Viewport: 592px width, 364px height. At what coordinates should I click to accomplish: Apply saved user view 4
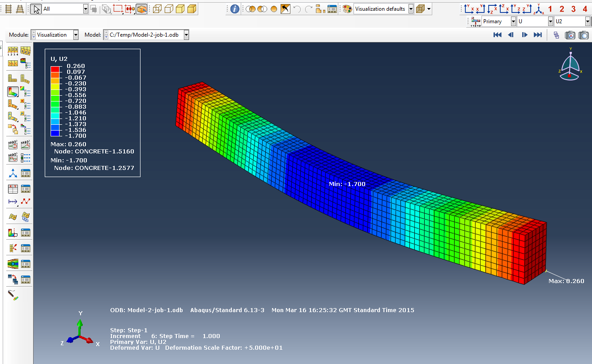[585, 9]
